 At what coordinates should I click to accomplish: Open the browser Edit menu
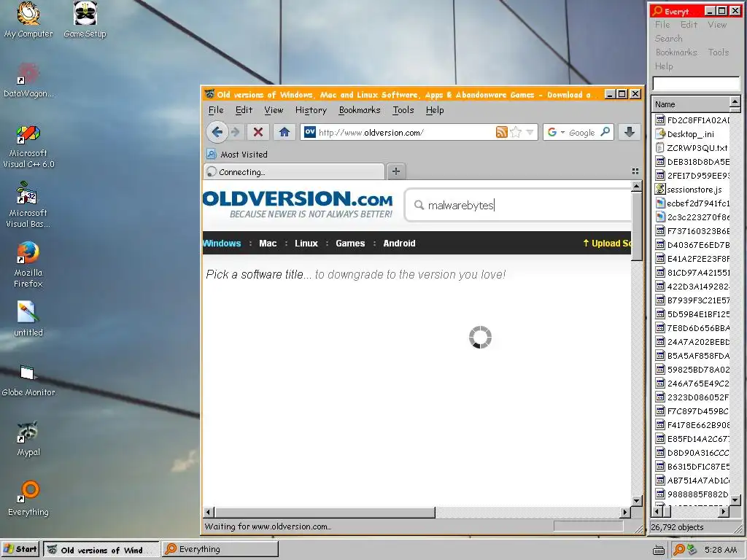tap(244, 110)
